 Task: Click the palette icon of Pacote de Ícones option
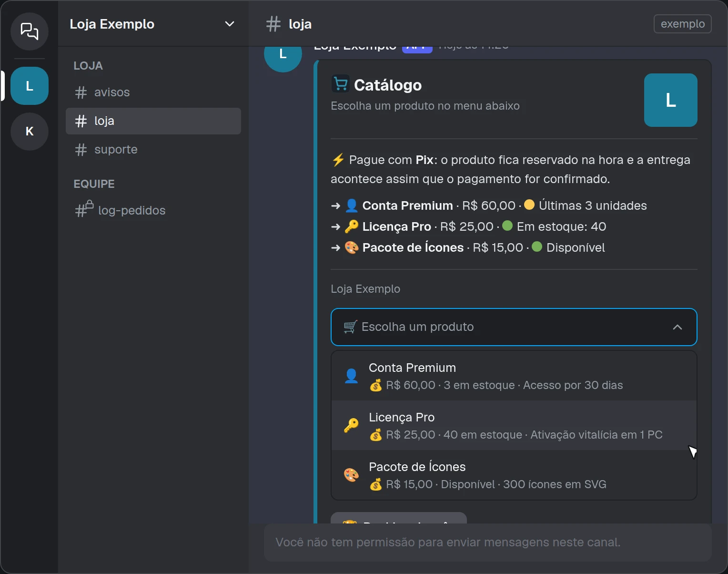click(x=351, y=475)
